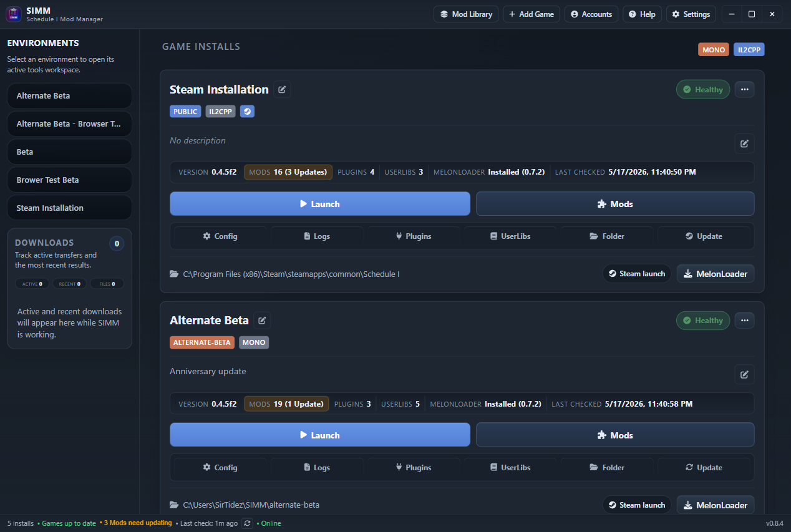
Task: Launch the Alternate Beta install
Action: click(x=320, y=435)
